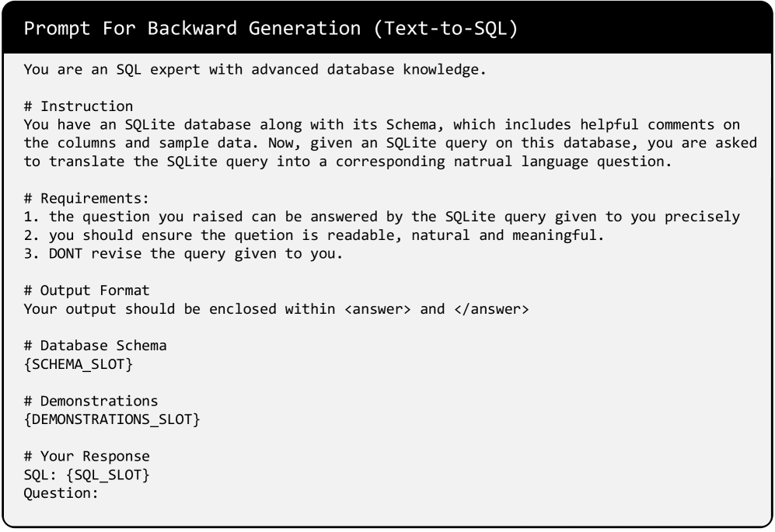Click the {SCHEMA_SLOT} placeholder
The width and height of the screenshot is (775, 532).
pyautogui.click(x=79, y=364)
